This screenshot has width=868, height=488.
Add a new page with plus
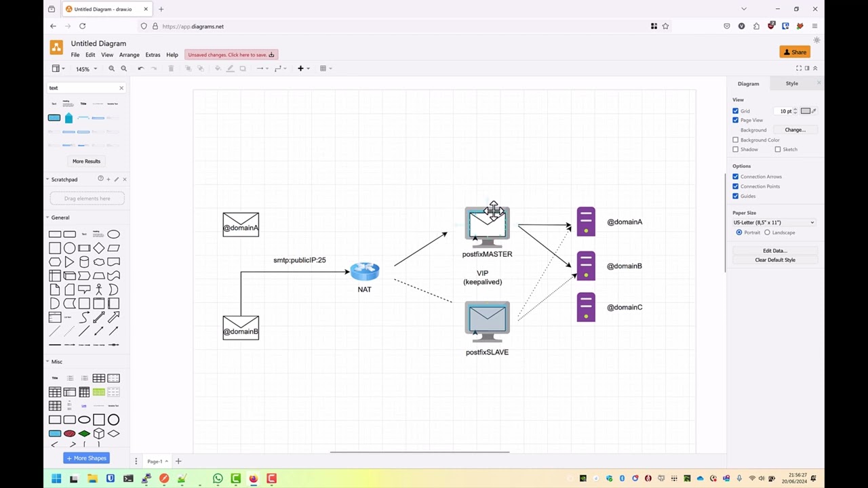click(x=178, y=462)
